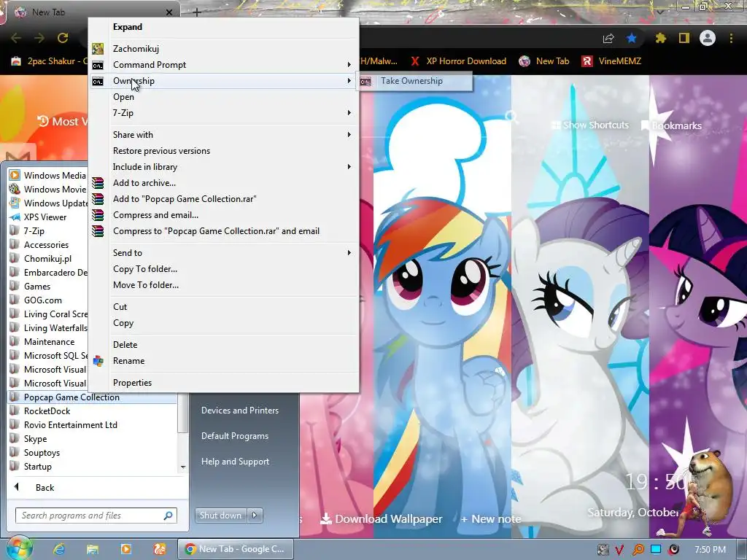Viewport: 747px width, 560px height.
Task: Choose Expand in the context menu
Action: pyautogui.click(x=128, y=27)
